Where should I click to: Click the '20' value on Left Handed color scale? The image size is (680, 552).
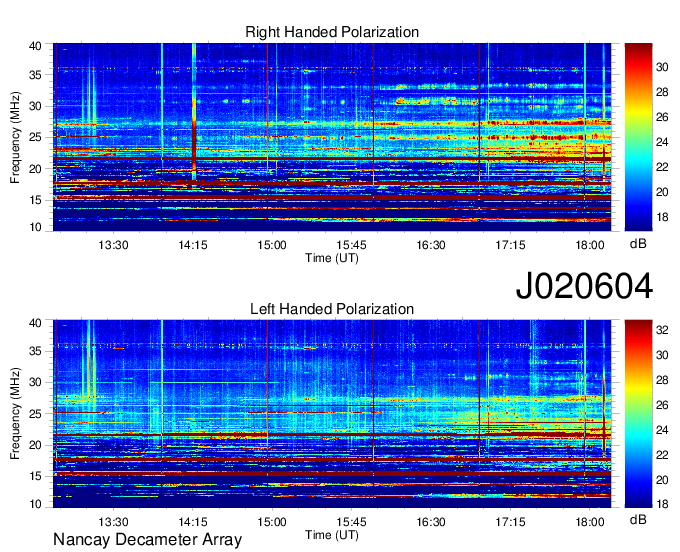click(x=662, y=480)
